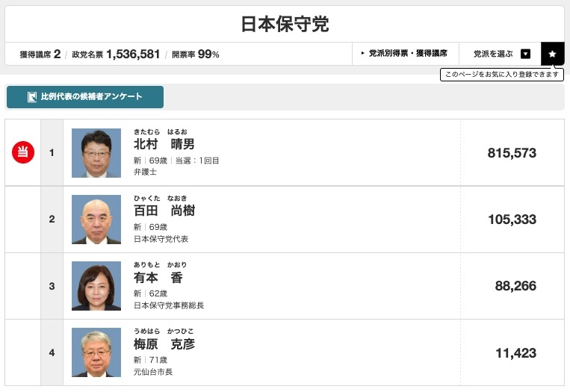
Task: Click the red 当 elected badge
Action: click(23, 152)
